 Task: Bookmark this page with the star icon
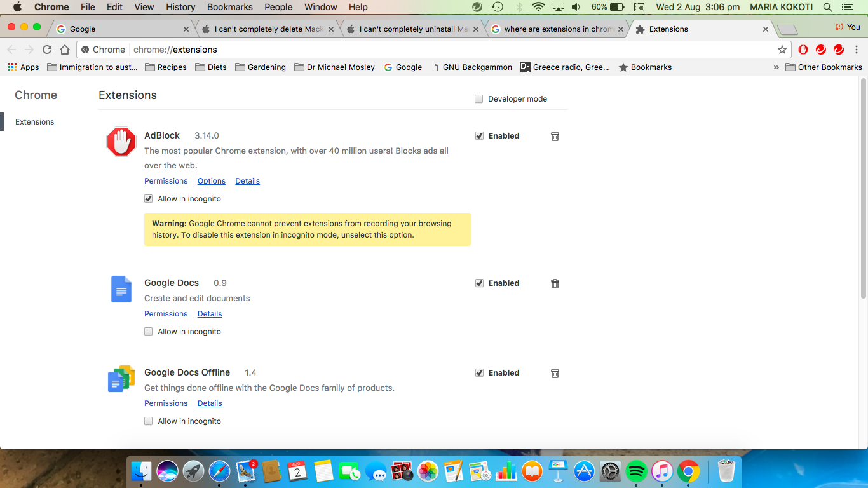tap(782, 50)
